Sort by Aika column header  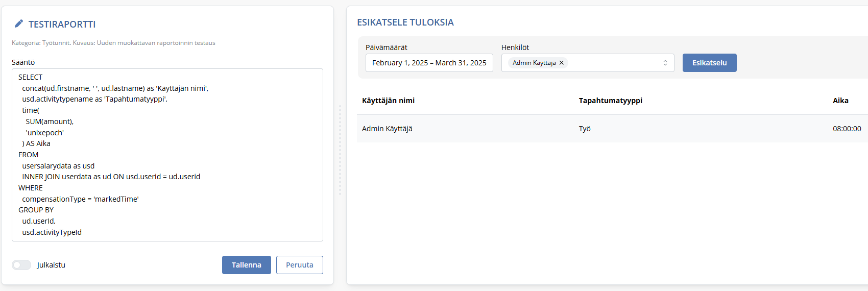click(840, 101)
